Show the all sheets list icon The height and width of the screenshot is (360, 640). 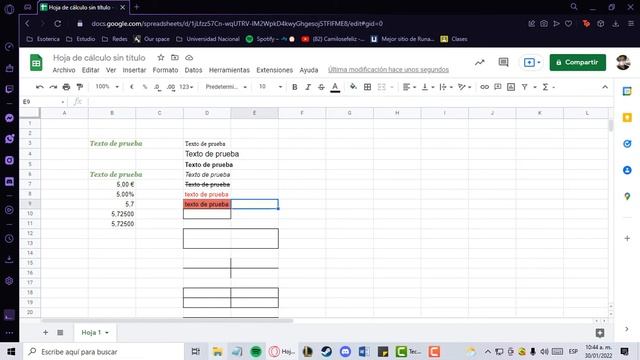60,333
